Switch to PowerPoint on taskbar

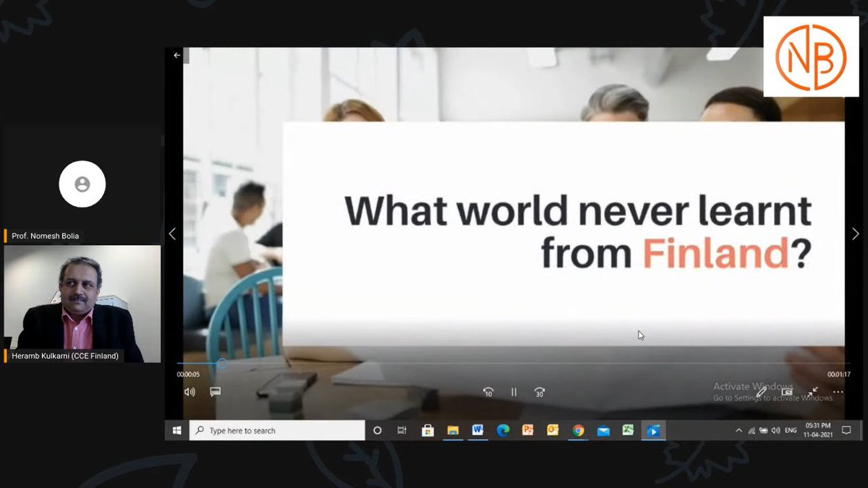pos(527,430)
